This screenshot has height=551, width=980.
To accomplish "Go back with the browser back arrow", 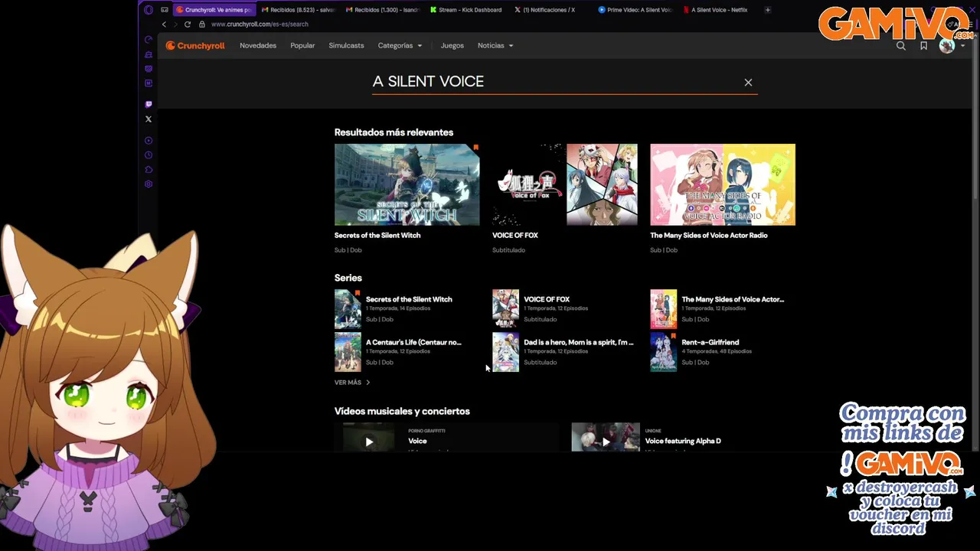I will tap(164, 24).
